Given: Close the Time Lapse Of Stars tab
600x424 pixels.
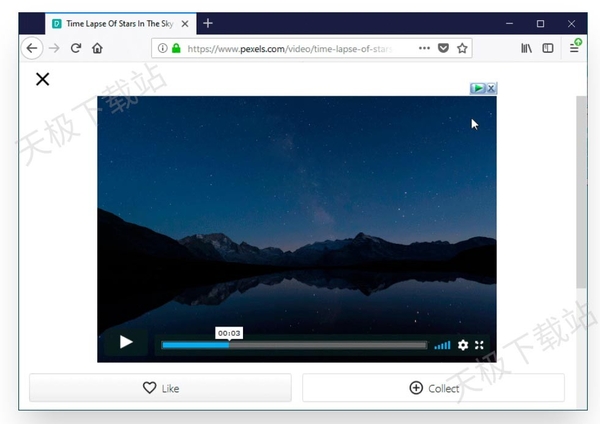Looking at the screenshot, I should coord(185,24).
